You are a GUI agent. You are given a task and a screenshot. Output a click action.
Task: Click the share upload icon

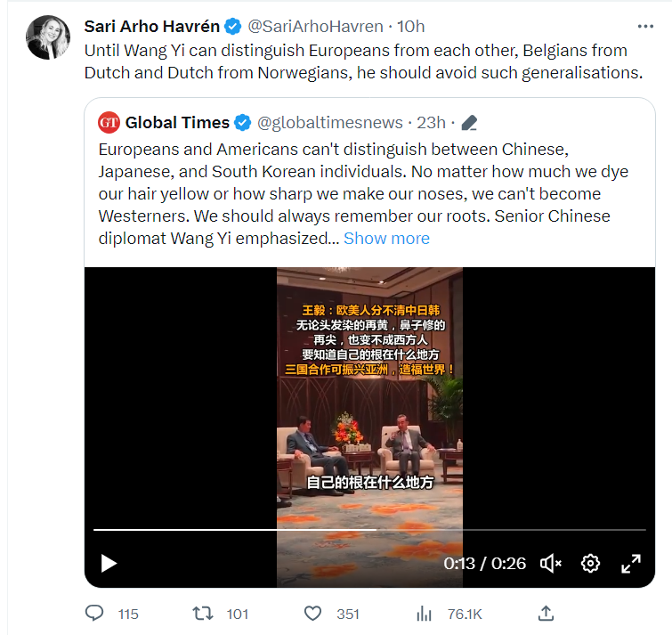click(x=547, y=614)
